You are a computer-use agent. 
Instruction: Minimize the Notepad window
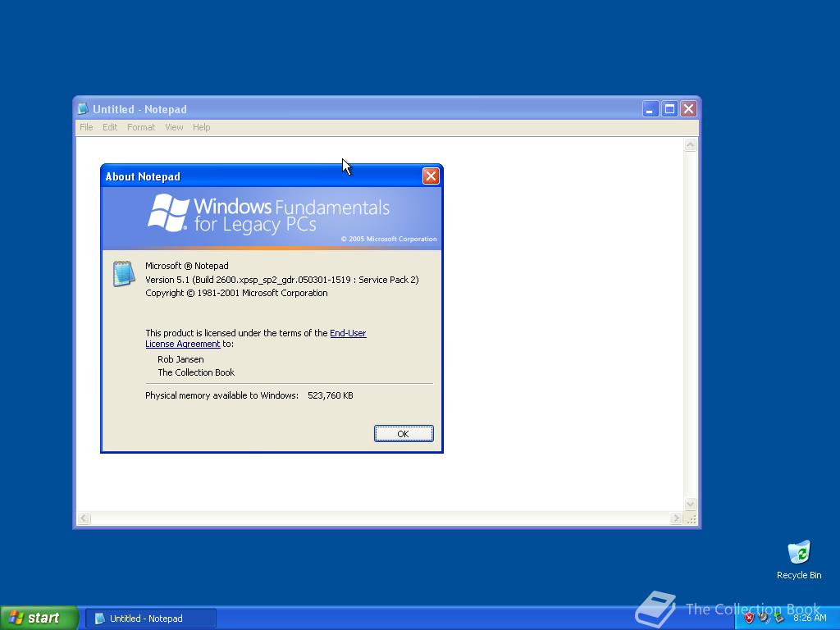tap(650, 109)
